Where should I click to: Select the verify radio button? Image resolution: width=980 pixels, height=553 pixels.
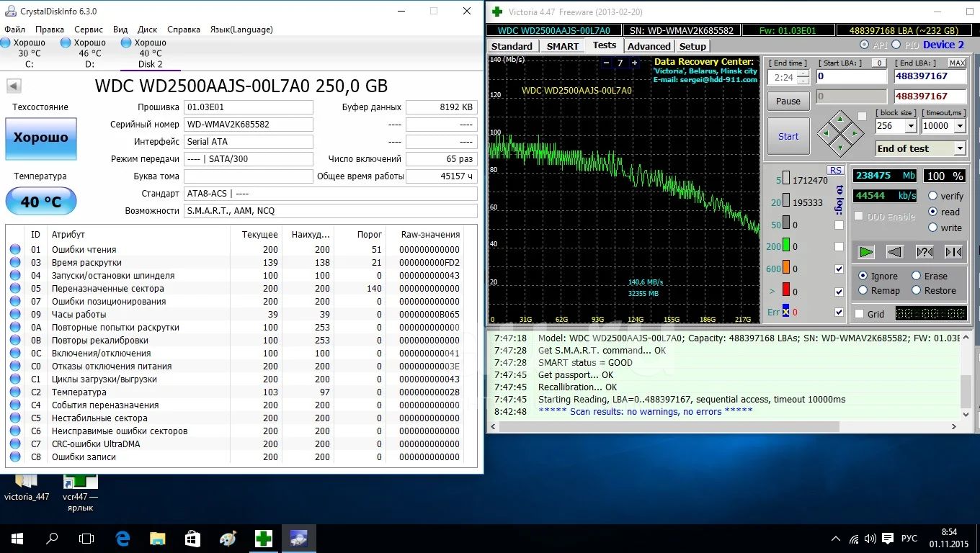pyautogui.click(x=933, y=196)
